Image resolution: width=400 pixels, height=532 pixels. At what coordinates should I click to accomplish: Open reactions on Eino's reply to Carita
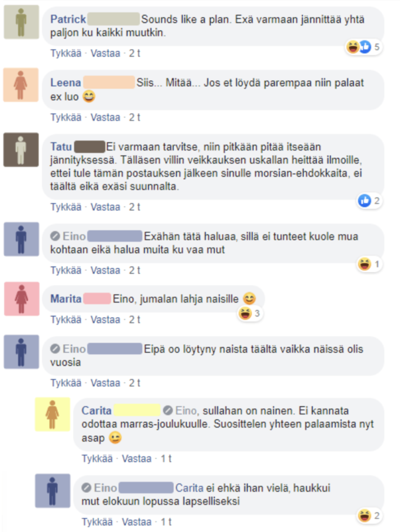pyautogui.click(x=369, y=516)
